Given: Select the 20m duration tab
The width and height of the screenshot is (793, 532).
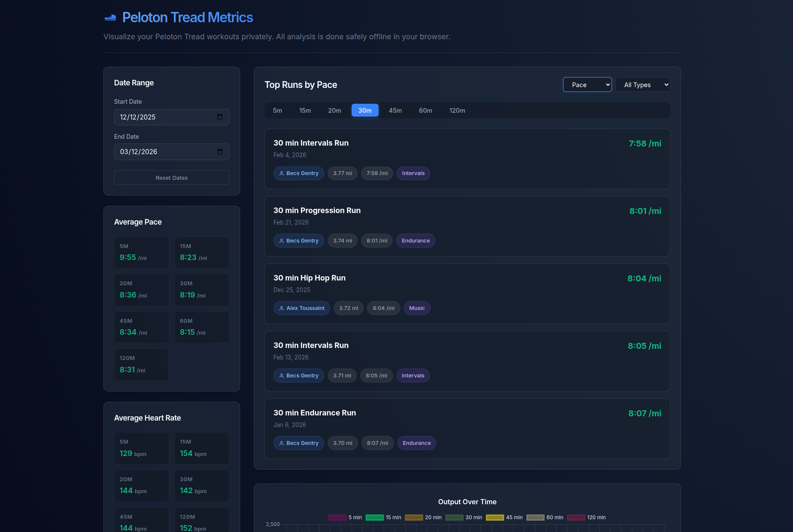Looking at the screenshot, I should coord(335,110).
